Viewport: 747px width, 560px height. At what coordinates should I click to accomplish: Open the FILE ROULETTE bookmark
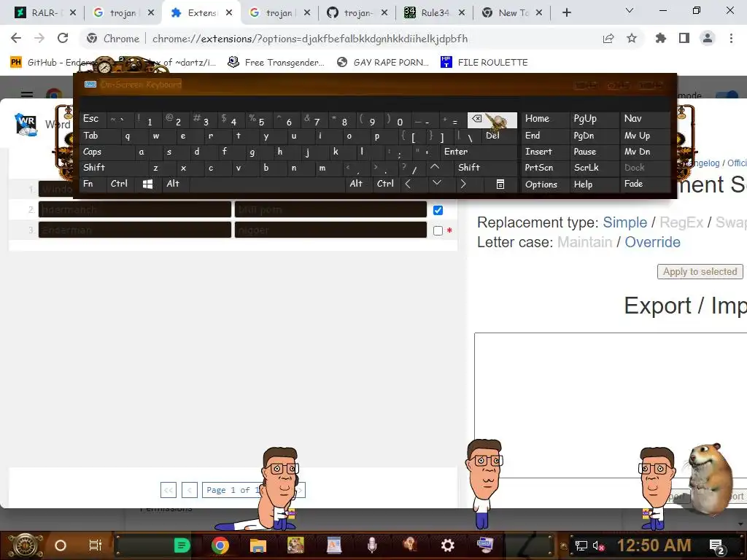click(484, 63)
